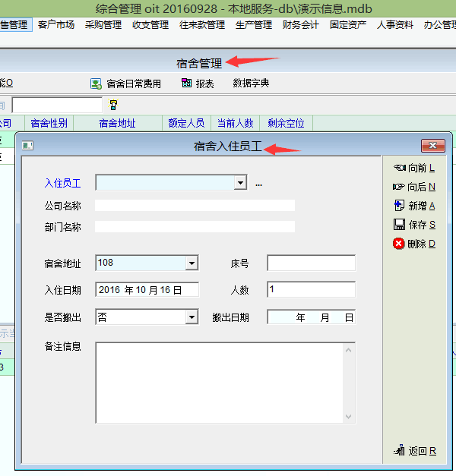The image size is (456, 476).
Task: Open the 财务会计 menu
Action: [x=300, y=25]
